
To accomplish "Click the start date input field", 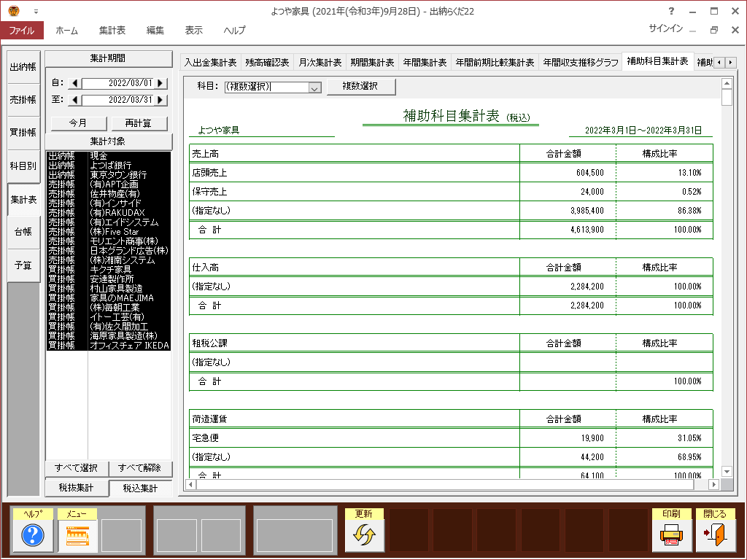I will pyautogui.click(x=118, y=83).
